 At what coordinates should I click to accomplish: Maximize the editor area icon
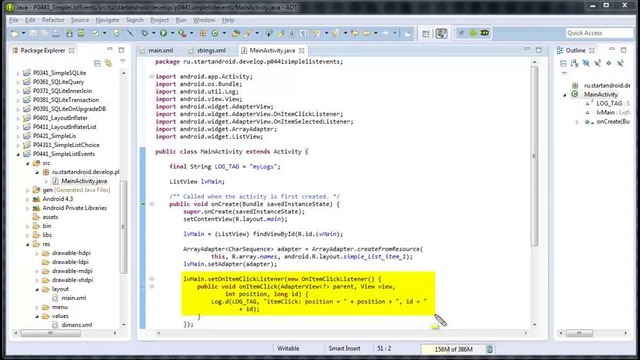(x=539, y=50)
